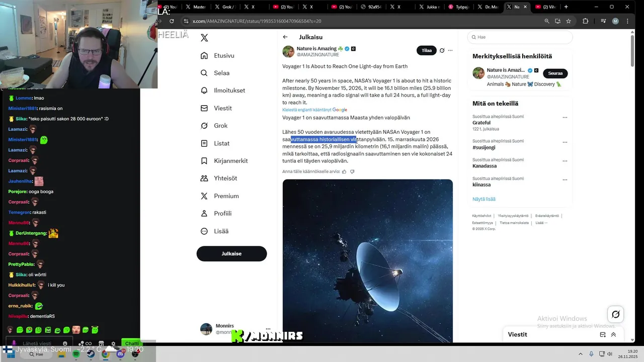Reload the page in Chrome
Viewport: 644px width, 362px height.
point(172,21)
